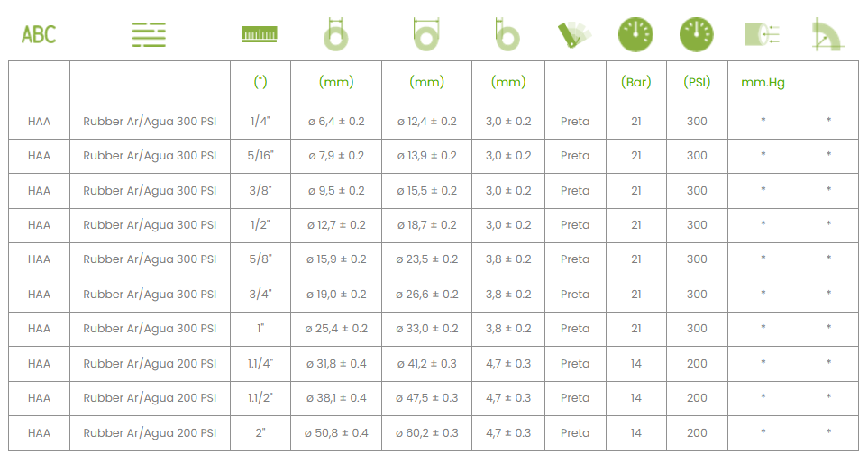Image resolution: width=868 pixels, height=472 pixels.
Task: Select the (PSI) column header
Action: point(697,83)
